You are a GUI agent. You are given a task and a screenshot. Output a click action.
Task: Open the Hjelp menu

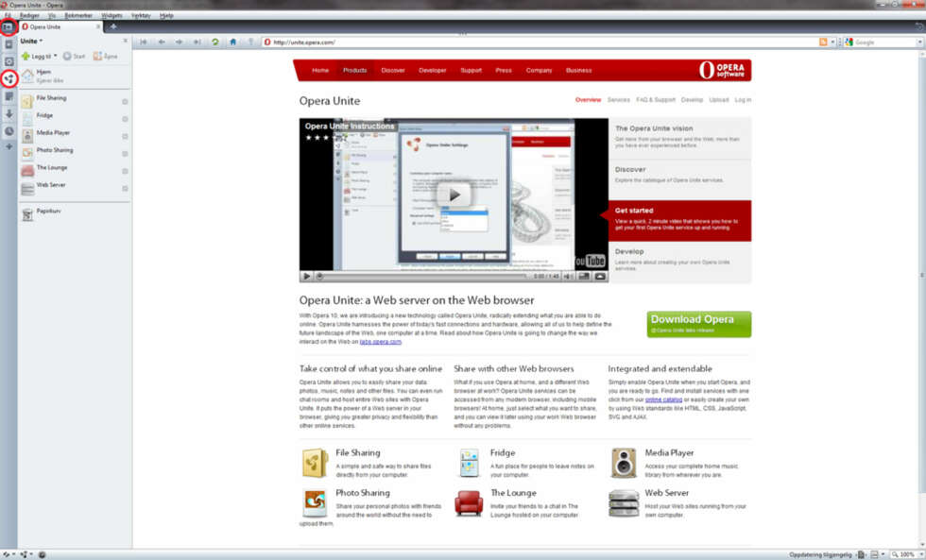pos(166,15)
